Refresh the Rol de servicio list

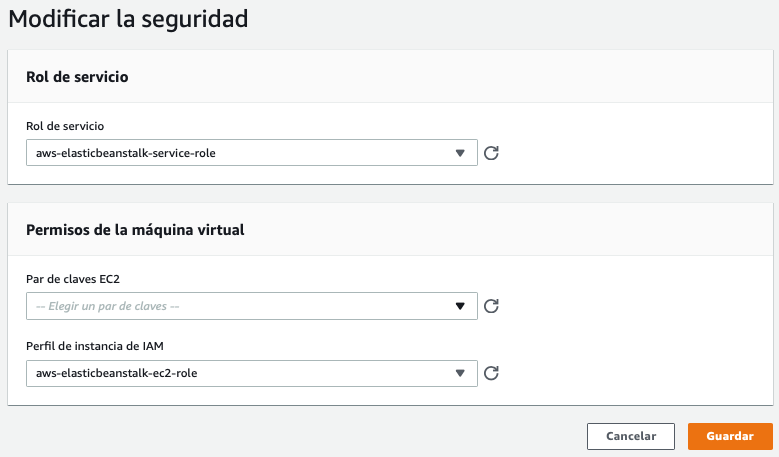(491, 153)
